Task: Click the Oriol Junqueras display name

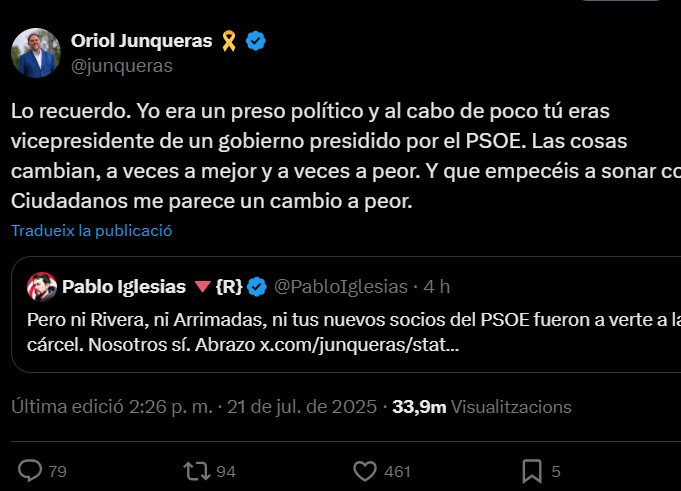Action: pyautogui.click(x=142, y=41)
